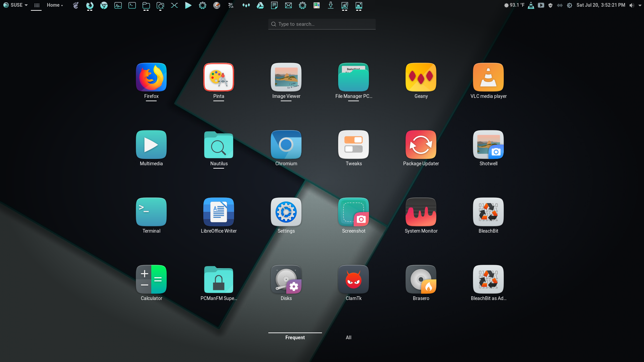Expand the Home places dropdown
The height and width of the screenshot is (362, 644).
click(x=55, y=5)
